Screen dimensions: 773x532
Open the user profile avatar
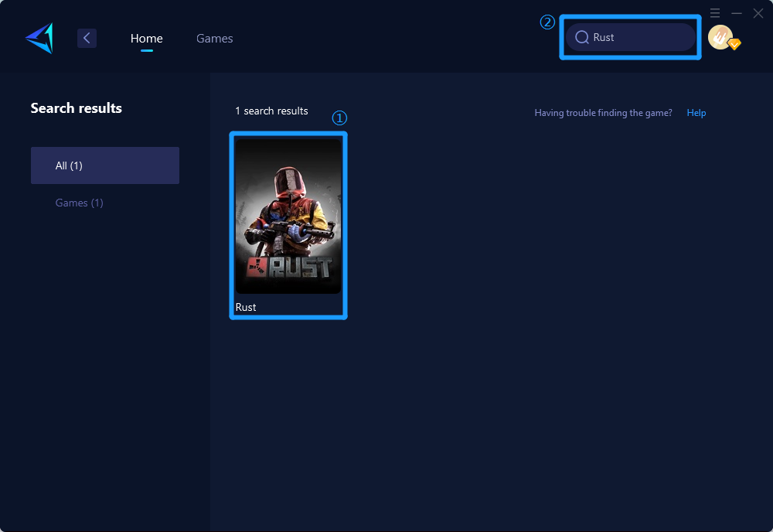(x=722, y=37)
